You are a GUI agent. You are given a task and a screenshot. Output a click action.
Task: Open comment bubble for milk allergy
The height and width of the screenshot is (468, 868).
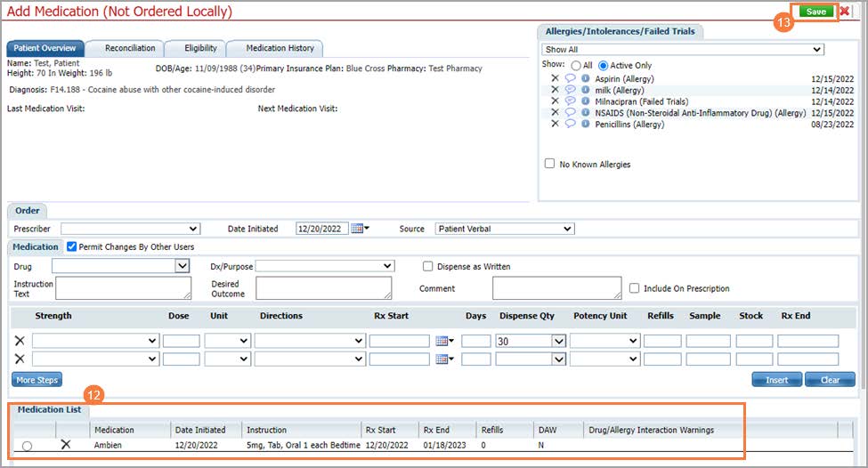tap(570, 90)
